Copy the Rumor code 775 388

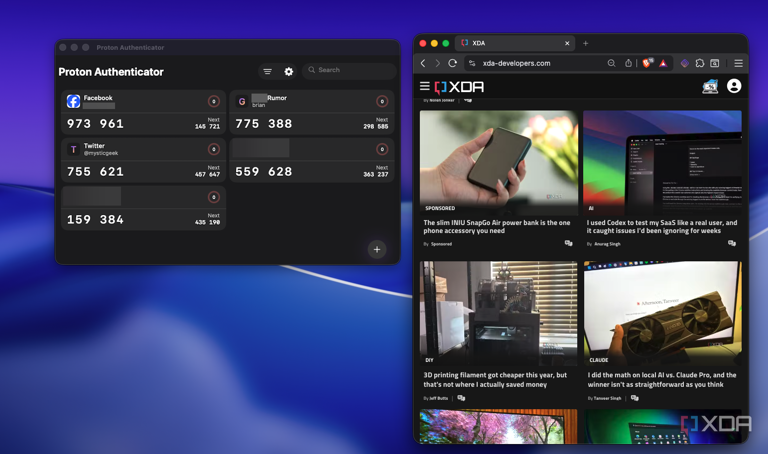[x=264, y=124]
